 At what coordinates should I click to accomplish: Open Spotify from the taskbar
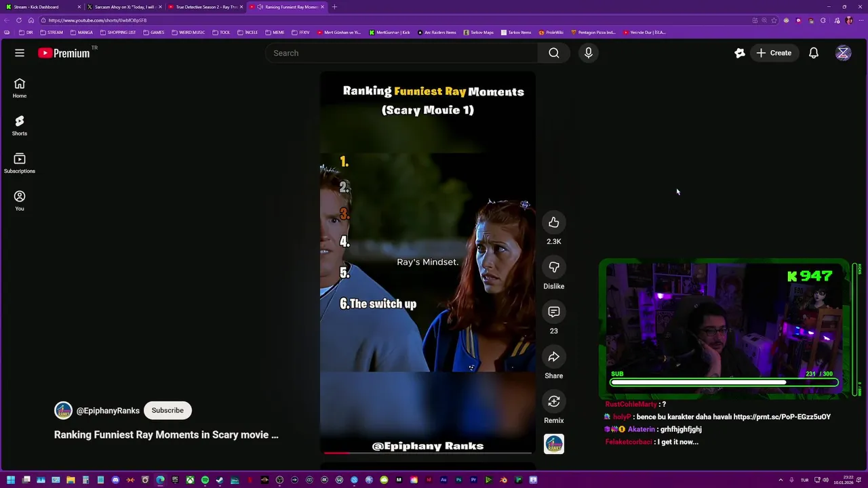click(x=205, y=481)
